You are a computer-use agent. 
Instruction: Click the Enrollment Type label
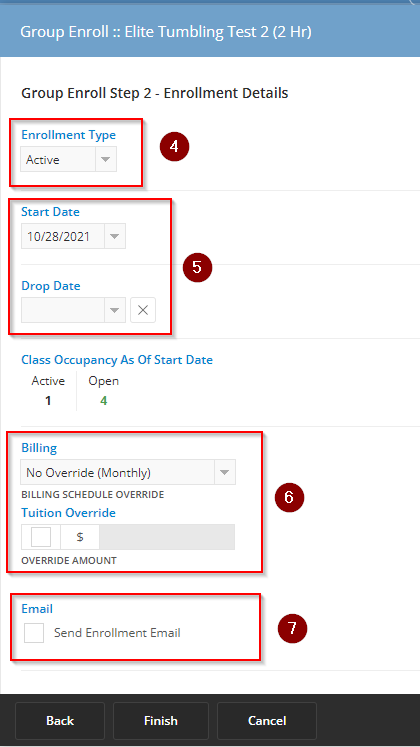point(69,135)
